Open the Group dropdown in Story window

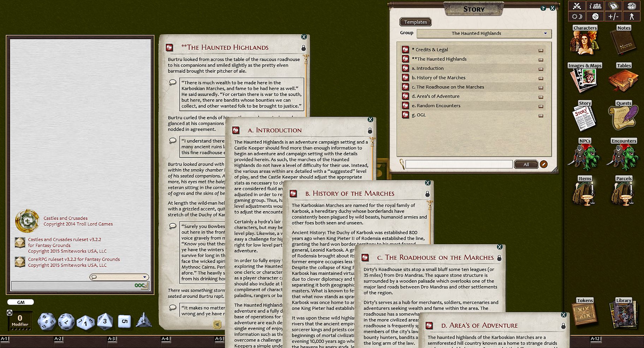tap(484, 34)
